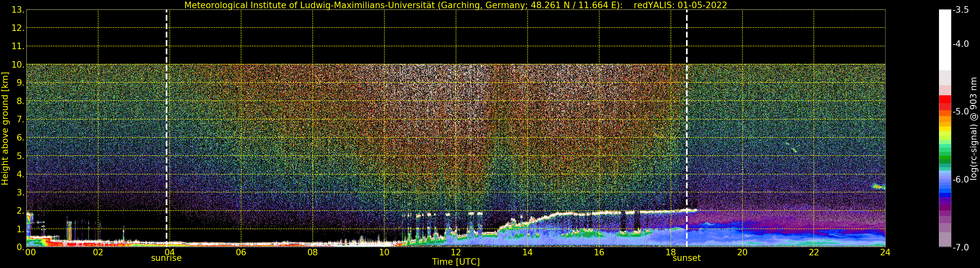Click the -6.0 colorbar tick value

point(960,180)
